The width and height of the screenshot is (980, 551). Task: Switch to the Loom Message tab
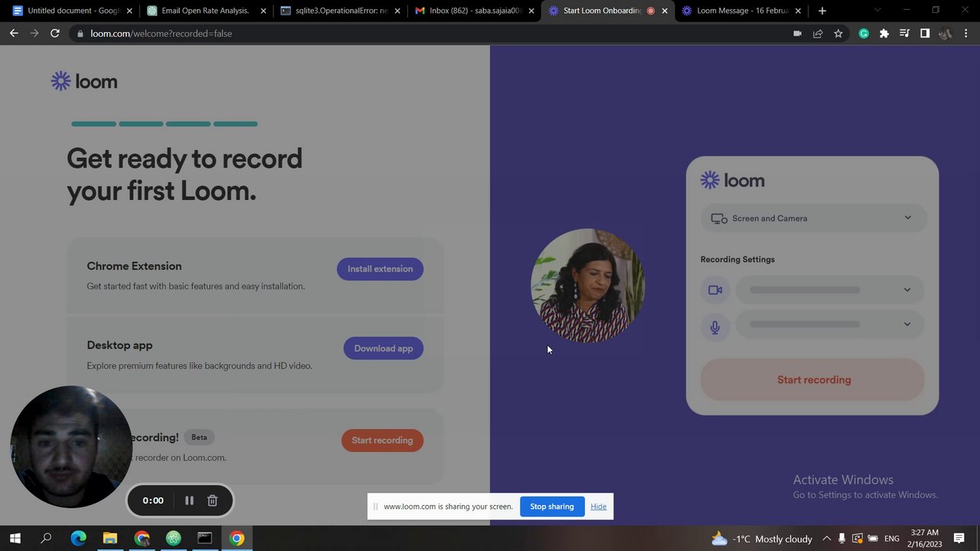741,11
